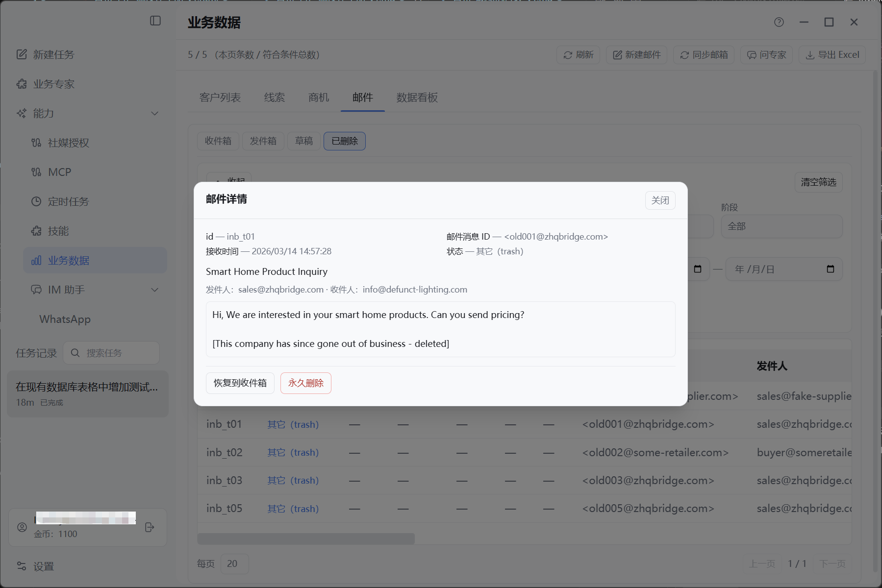The height and width of the screenshot is (588, 882).
Task: Select the 已删除 mailbox filter
Action: coord(345,141)
